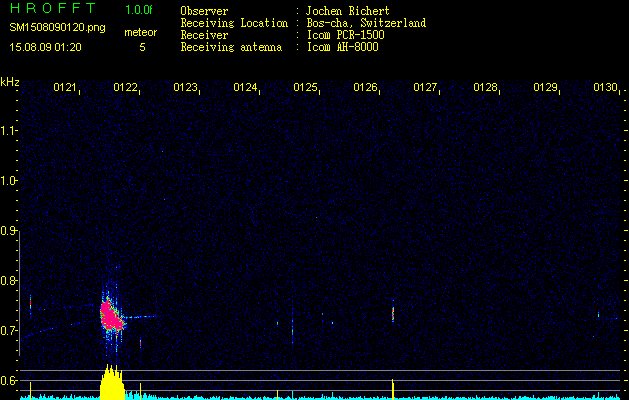Select the 0130 time marker
629x400 pixels.
[605, 87]
